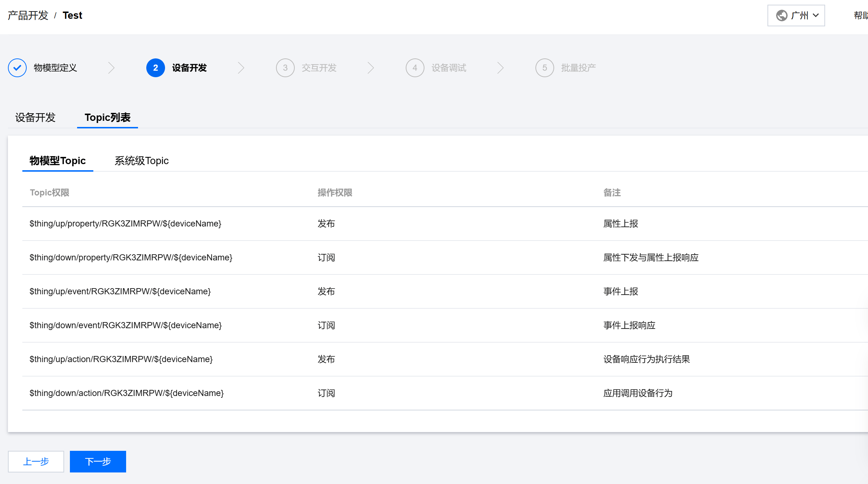The width and height of the screenshot is (868, 484).
Task: Click the 下一步 button
Action: click(98, 462)
